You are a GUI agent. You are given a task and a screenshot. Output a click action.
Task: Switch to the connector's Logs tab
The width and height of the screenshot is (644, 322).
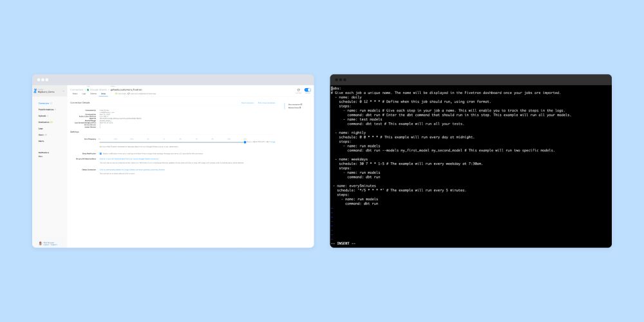point(84,93)
